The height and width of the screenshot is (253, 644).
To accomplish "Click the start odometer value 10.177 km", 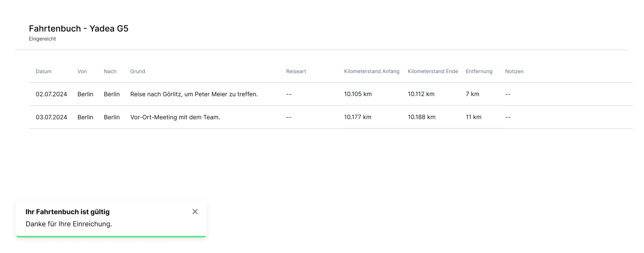I will (358, 117).
